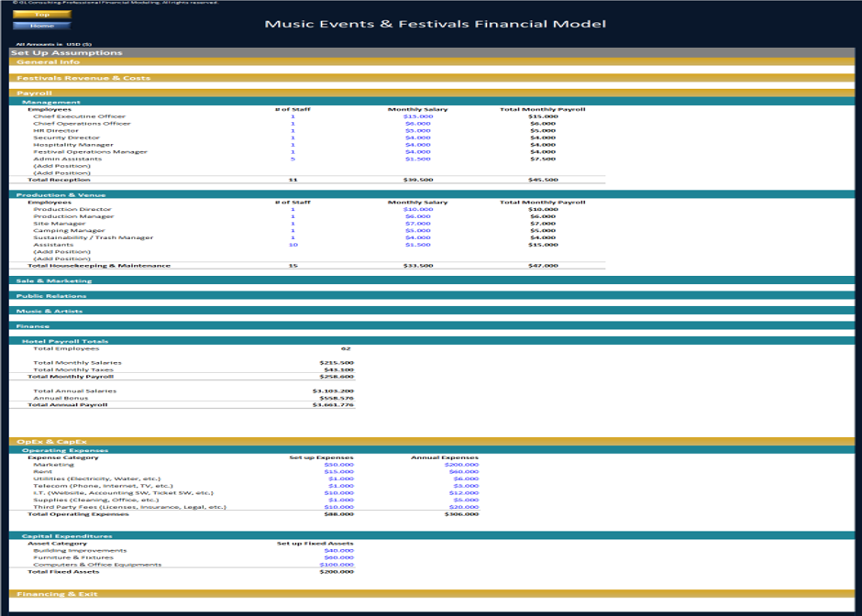Select Total Monthly Payroll value $258.600
This screenshot has height=616, width=862.
point(337,377)
